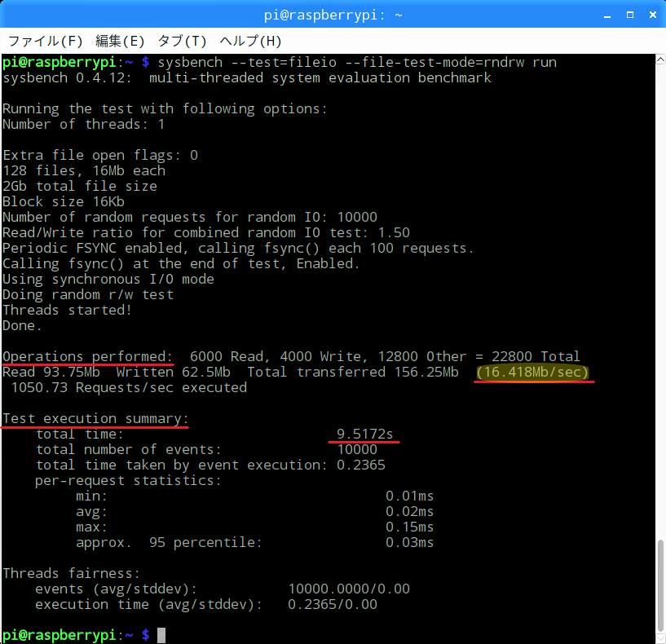Click 95 percentile value '0.03ms'
The height and width of the screenshot is (644, 666).
click(410, 543)
